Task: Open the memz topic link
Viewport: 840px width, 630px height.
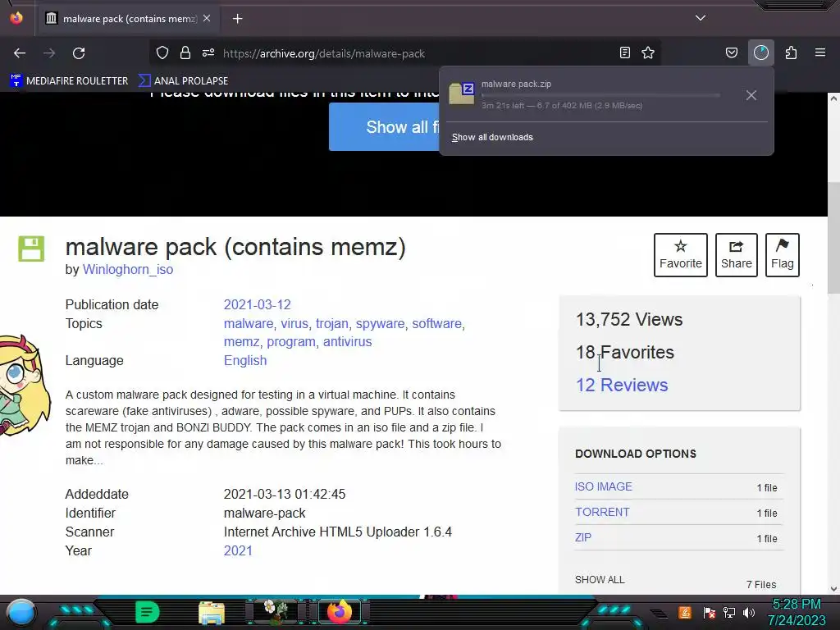Action: click(241, 342)
